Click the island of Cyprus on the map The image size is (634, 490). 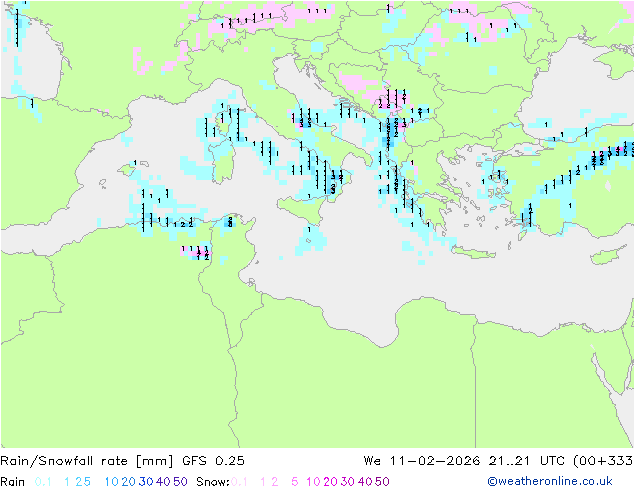tap(609, 256)
